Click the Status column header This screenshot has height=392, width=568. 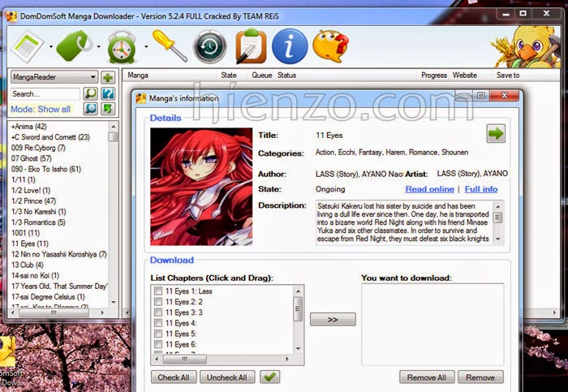click(286, 75)
